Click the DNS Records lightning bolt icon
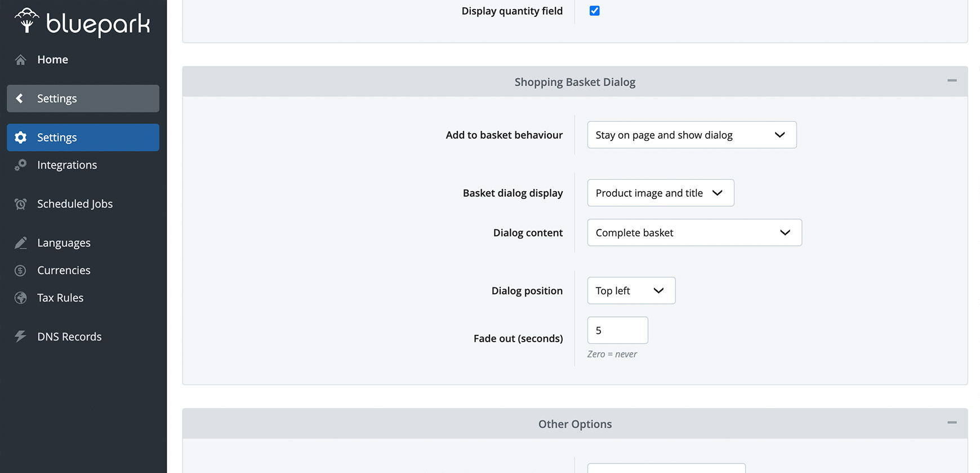 click(21, 337)
